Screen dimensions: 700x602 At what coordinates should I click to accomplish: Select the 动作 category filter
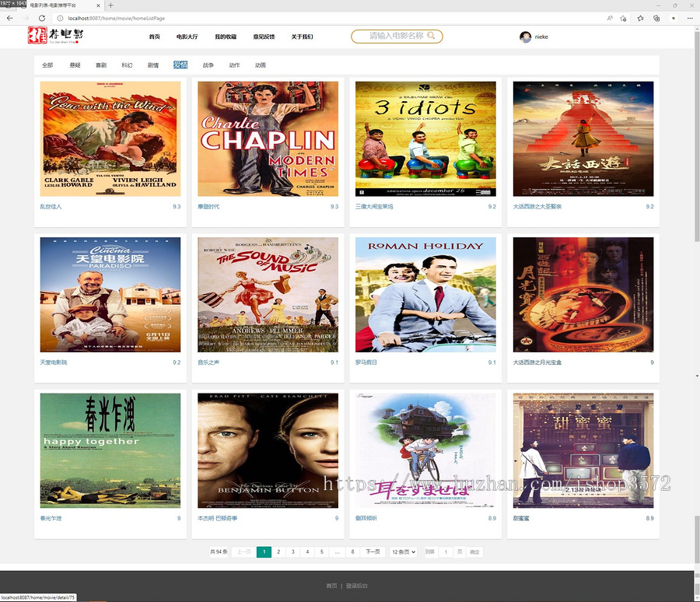(234, 65)
